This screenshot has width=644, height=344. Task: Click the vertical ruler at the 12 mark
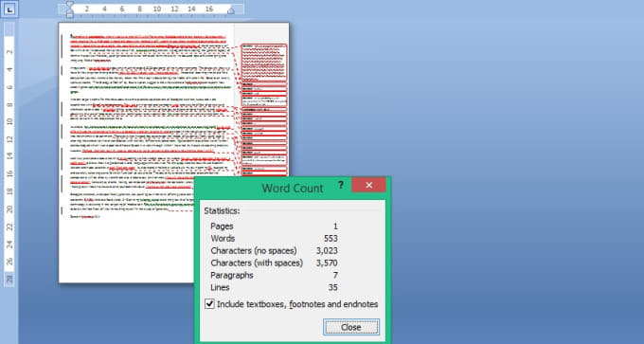(9, 139)
